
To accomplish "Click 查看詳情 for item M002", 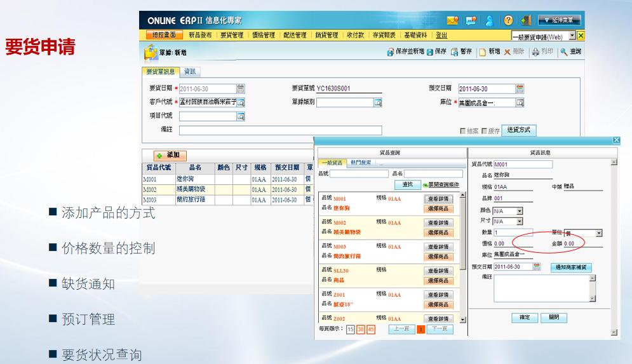I will tap(438, 223).
